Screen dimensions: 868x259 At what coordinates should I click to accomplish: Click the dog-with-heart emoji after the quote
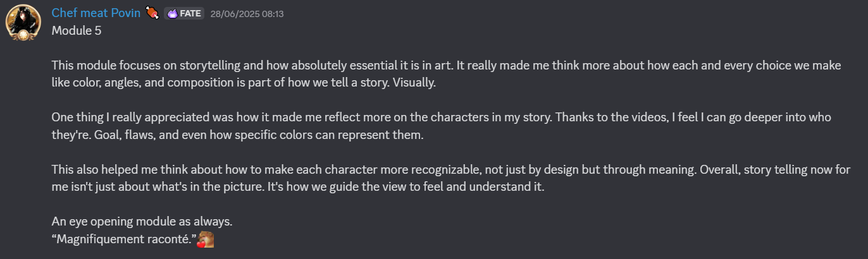click(x=205, y=240)
